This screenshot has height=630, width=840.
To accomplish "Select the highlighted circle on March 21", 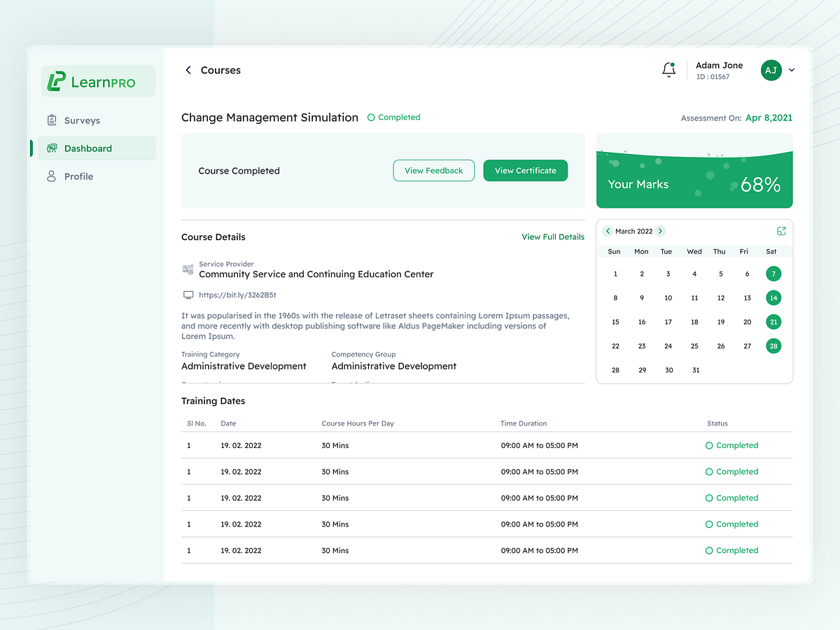I will [x=773, y=321].
